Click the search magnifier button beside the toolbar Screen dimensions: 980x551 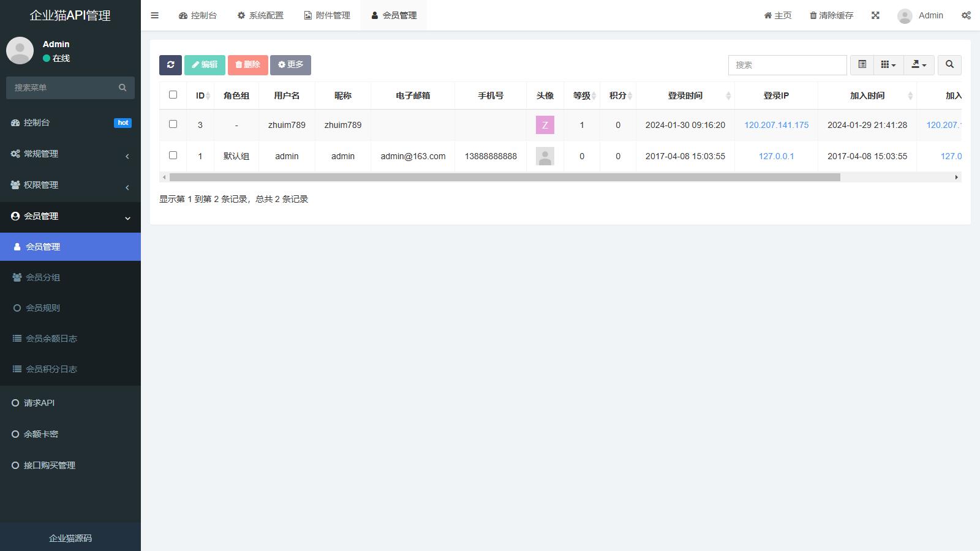pyautogui.click(x=949, y=65)
